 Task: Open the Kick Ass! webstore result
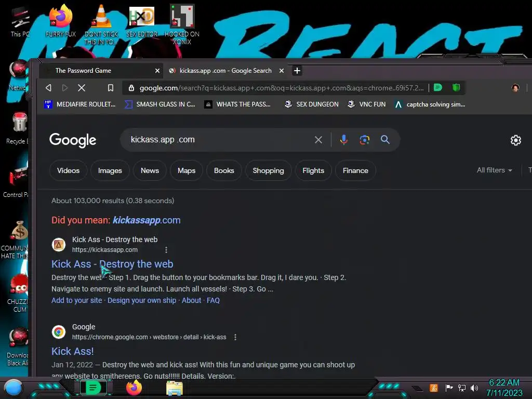(73, 351)
